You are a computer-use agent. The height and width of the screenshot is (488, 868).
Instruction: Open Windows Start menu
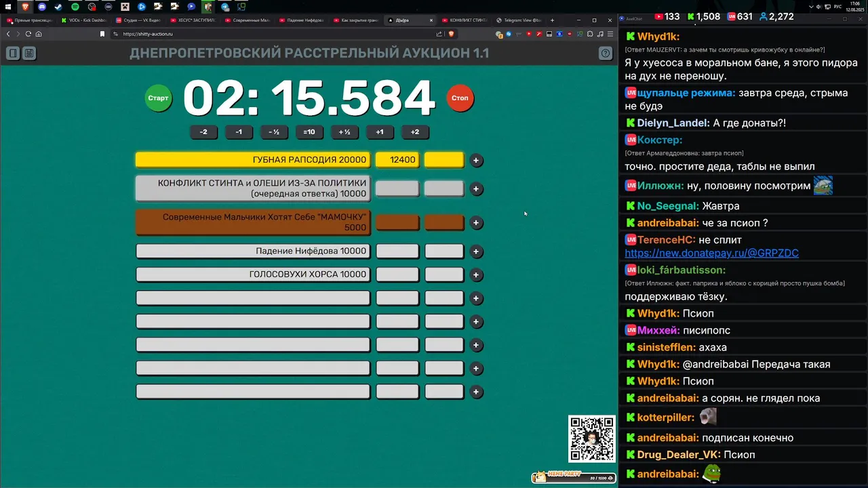click(x=8, y=7)
